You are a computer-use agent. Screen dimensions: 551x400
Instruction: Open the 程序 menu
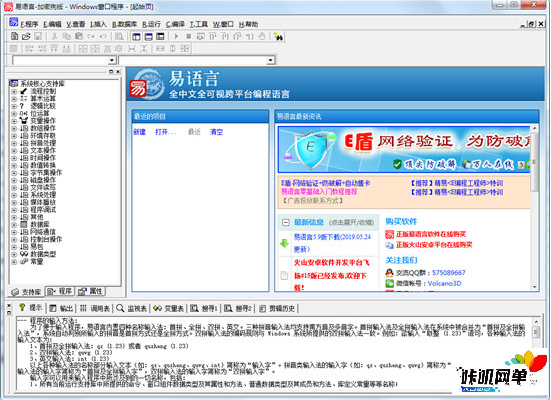(29, 24)
